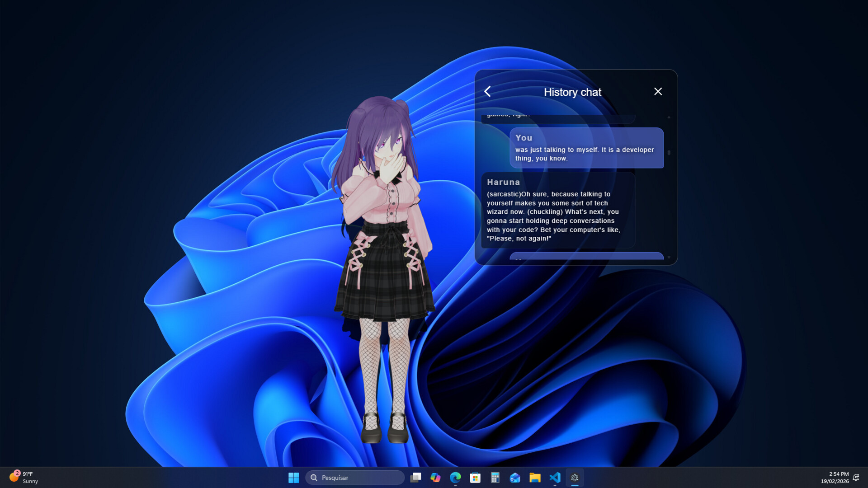The width and height of the screenshot is (868, 488).
Task: Click the Electron app taskbar icon
Action: coord(575,478)
